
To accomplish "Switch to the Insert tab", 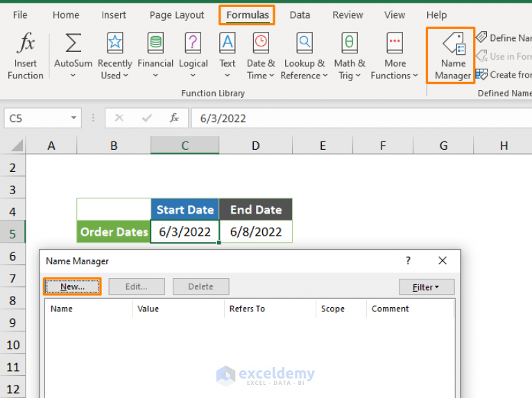I will 114,15.
